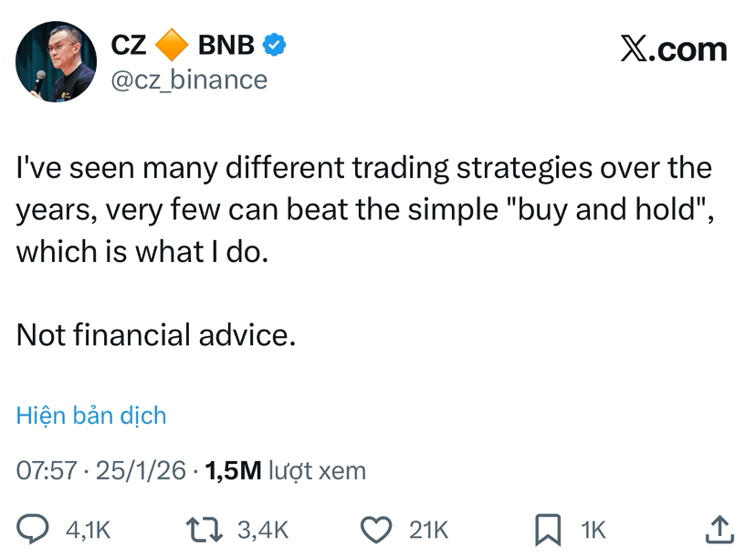The height and width of the screenshot is (557, 756).
Task: Click the 21K likes count
Action: (428, 530)
